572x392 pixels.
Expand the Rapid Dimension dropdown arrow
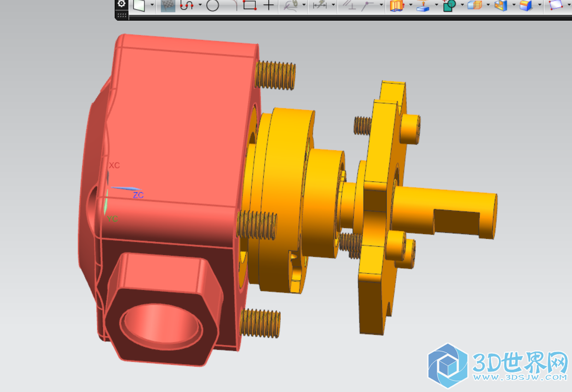pos(333,5)
